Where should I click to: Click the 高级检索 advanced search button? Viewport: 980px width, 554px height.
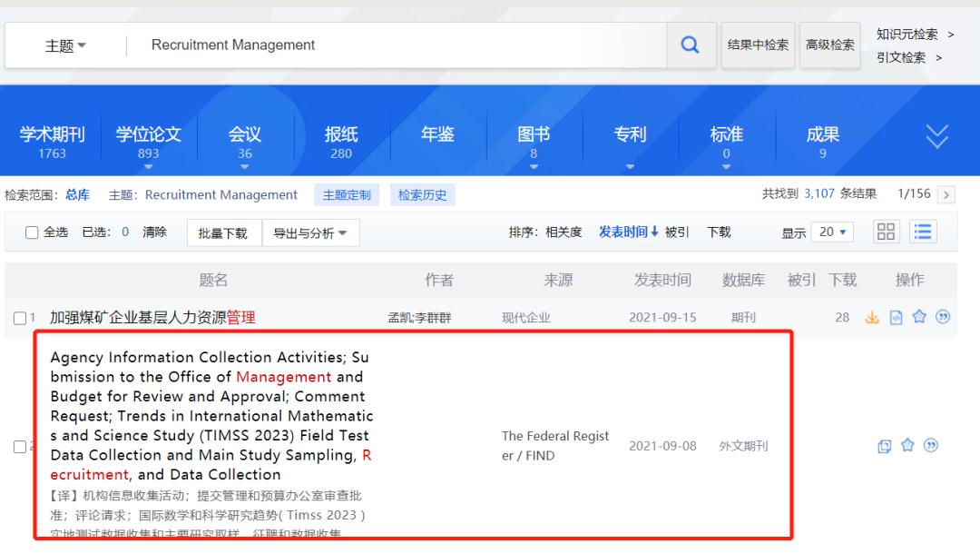829,44
